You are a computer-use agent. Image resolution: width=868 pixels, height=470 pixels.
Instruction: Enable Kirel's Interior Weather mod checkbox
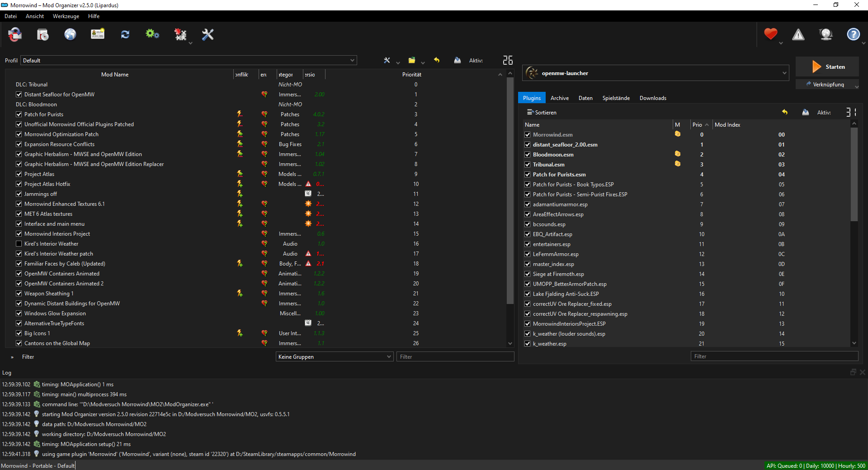19,244
